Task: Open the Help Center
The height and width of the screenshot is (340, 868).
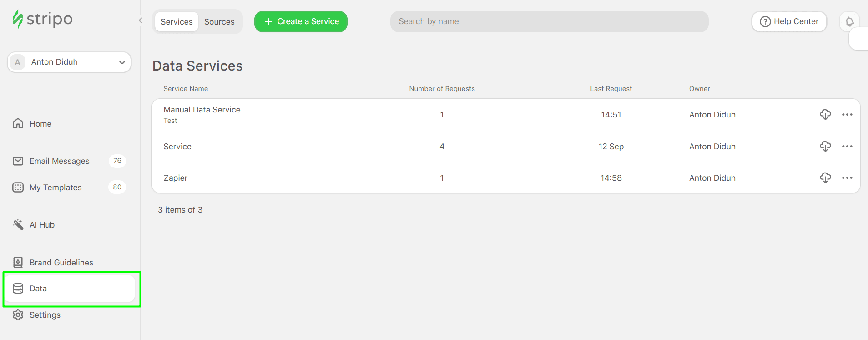Action: click(789, 21)
